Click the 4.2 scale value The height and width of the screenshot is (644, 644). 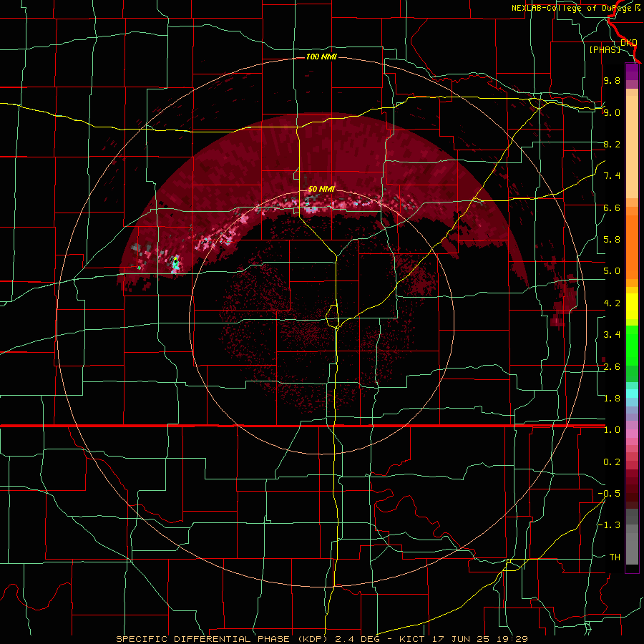pos(612,303)
